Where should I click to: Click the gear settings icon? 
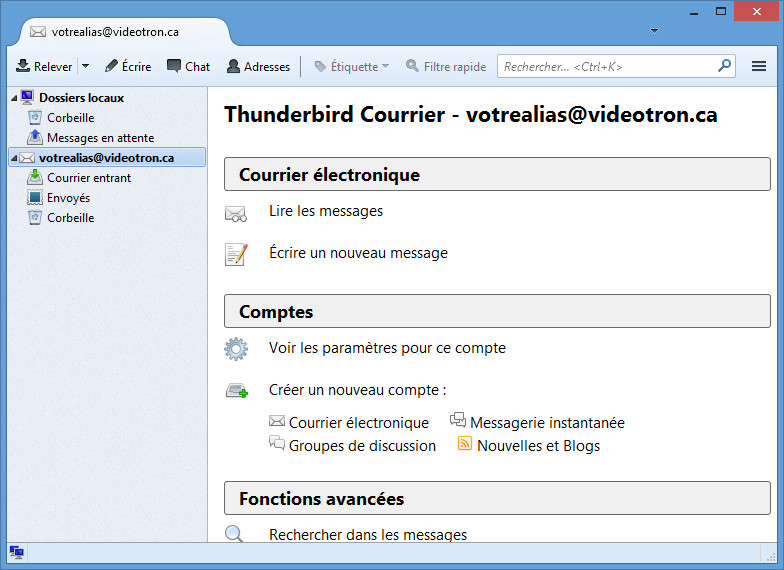236,349
